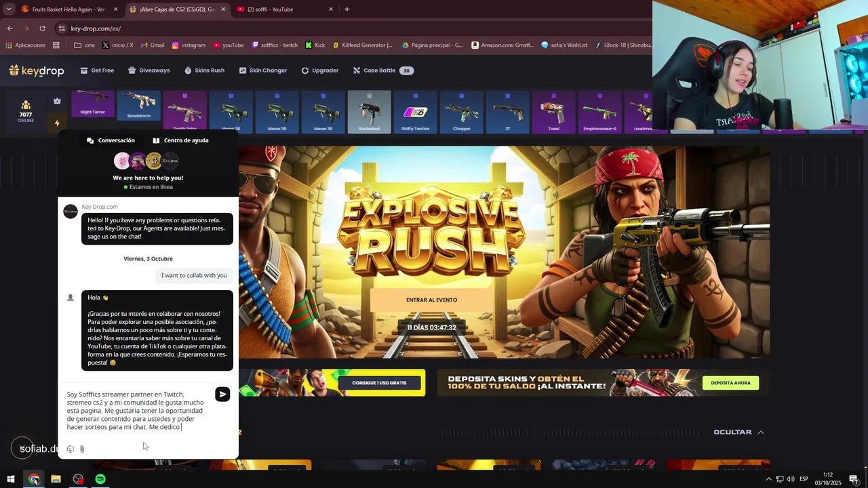Open the Aplicaciones bookmarks shortcut

click(26, 45)
